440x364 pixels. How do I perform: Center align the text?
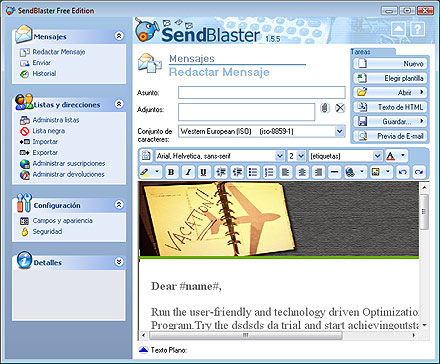point(302,172)
